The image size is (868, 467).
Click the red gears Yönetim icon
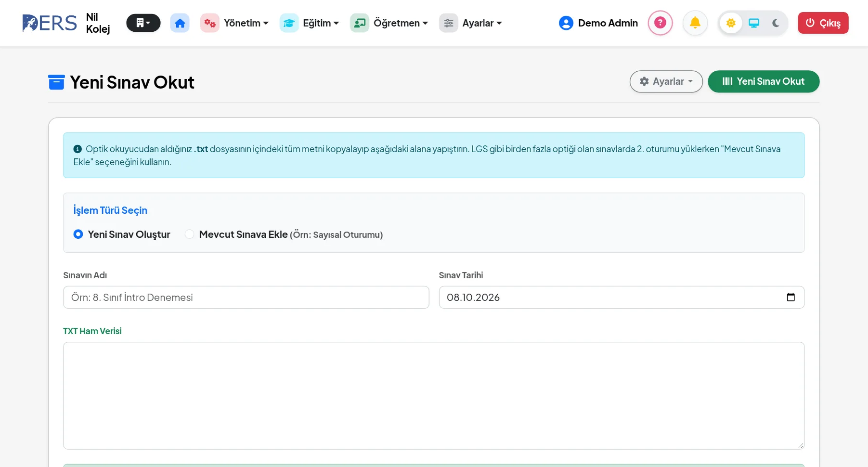[x=210, y=23]
